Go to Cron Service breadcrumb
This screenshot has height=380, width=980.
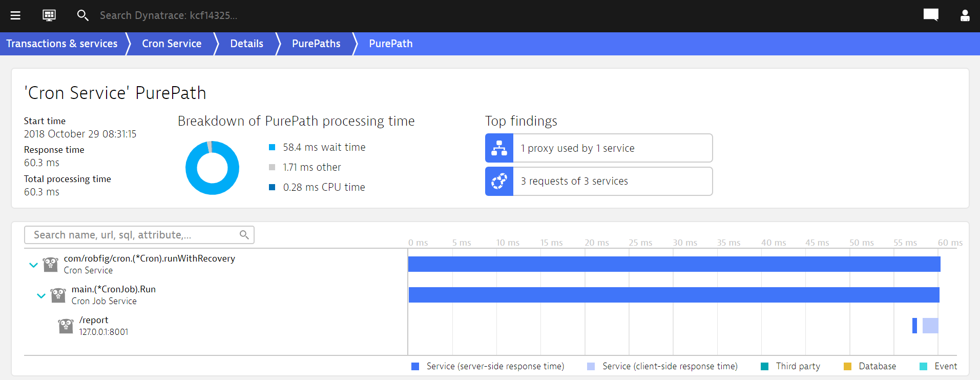click(x=172, y=44)
